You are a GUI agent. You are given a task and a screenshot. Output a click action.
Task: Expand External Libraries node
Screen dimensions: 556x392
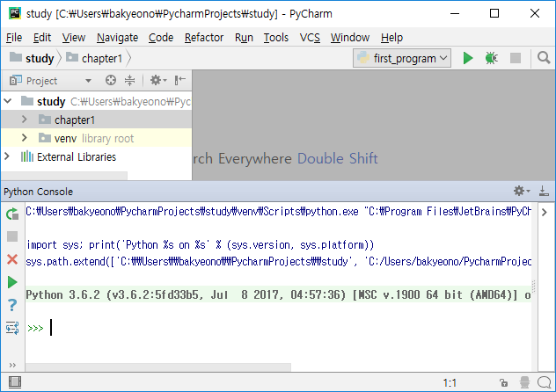[7, 156]
